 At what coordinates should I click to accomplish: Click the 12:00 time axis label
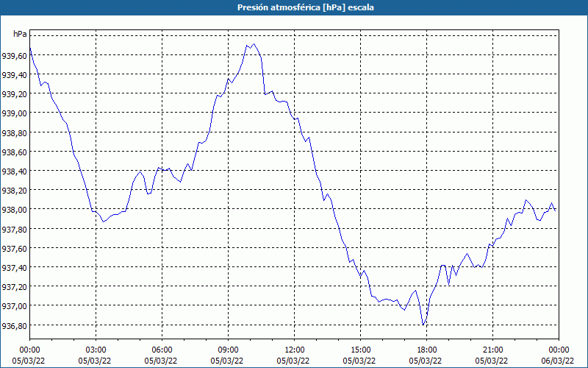pos(295,350)
